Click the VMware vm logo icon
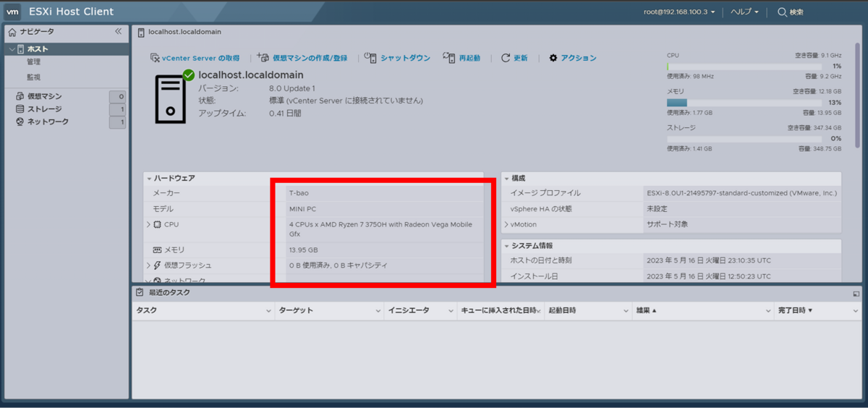The height and width of the screenshot is (408, 868). click(12, 12)
